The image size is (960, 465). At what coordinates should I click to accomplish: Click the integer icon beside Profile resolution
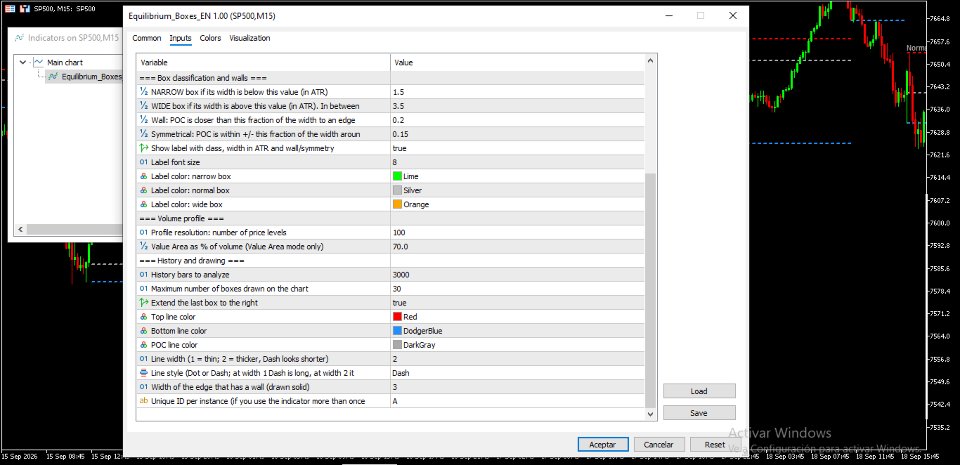144,232
